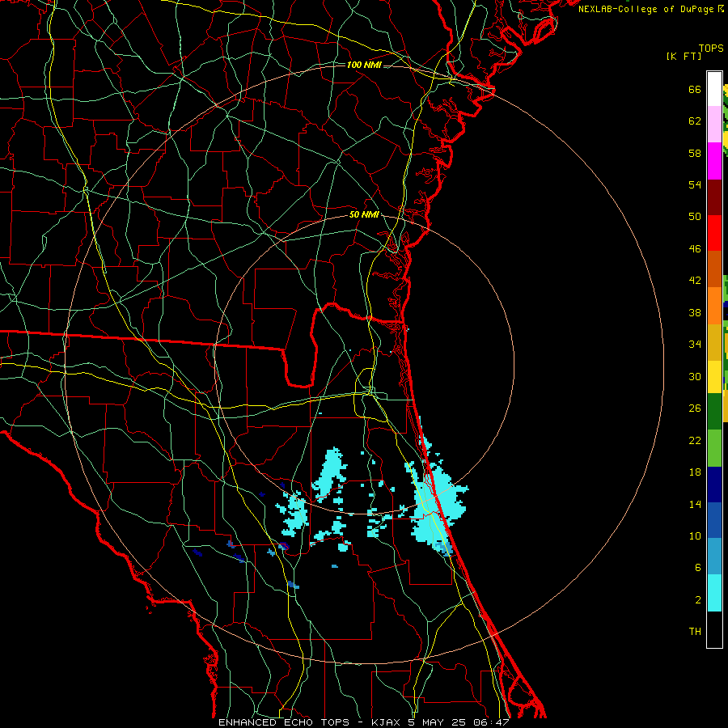Screen dimensions: 728x728
Task: Click the 06:47 timestamp in the footer
Action: pos(491,722)
